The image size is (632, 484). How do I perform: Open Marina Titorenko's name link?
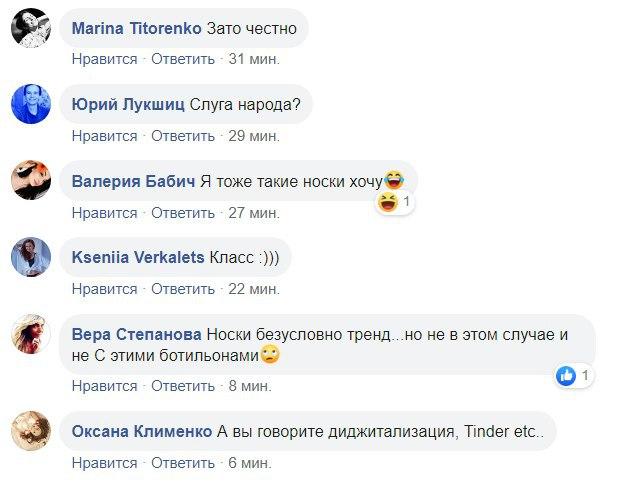point(137,29)
